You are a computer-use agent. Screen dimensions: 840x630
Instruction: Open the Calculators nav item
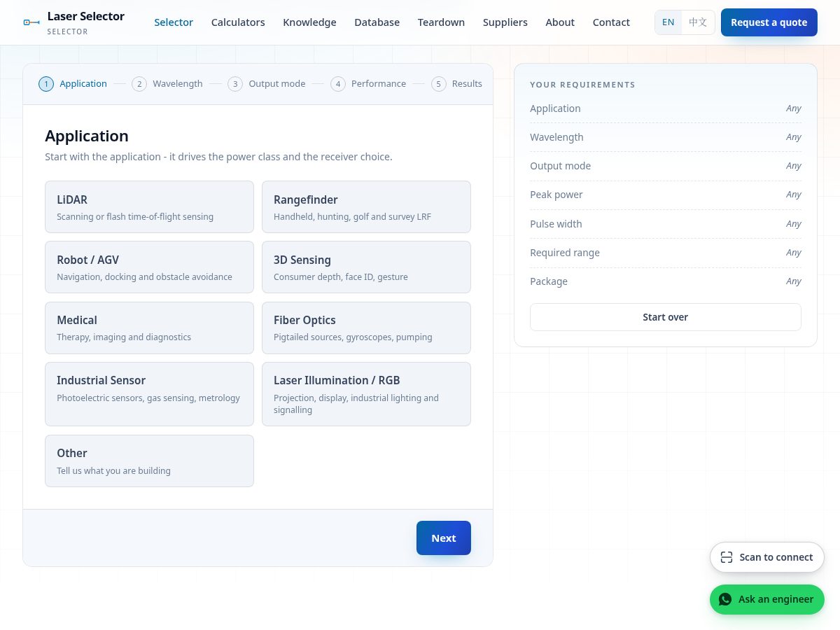(238, 22)
